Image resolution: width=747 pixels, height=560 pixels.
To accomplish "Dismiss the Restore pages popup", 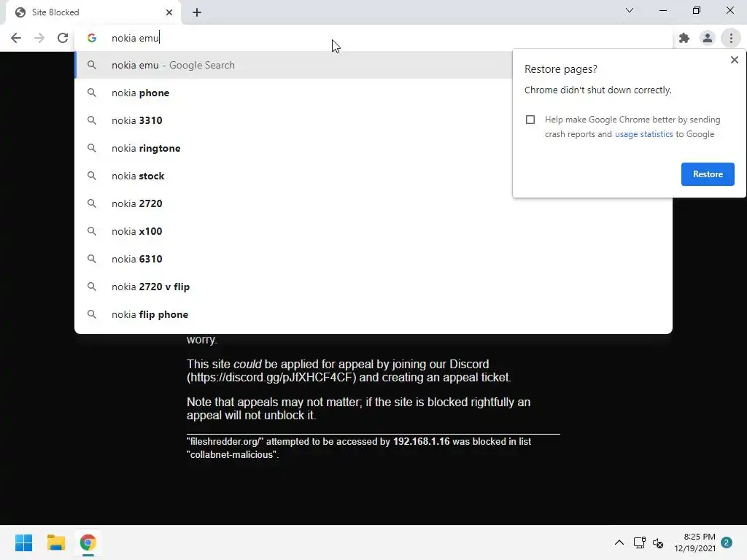I will point(734,60).
